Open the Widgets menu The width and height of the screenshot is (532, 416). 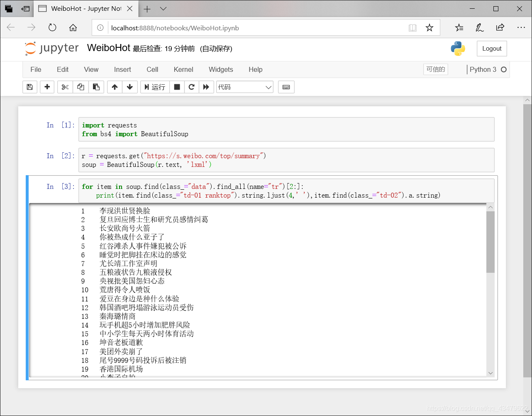pyautogui.click(x=221, y=69)
